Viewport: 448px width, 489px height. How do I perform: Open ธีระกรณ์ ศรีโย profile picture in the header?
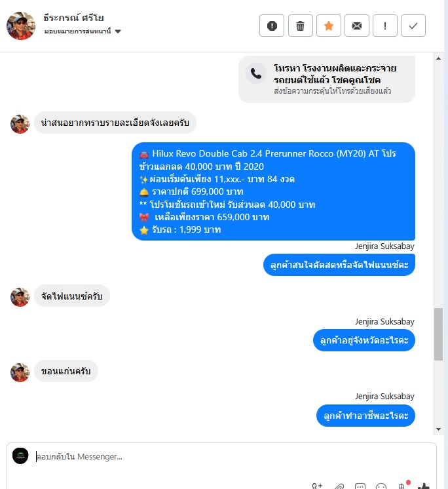point(21,26)
